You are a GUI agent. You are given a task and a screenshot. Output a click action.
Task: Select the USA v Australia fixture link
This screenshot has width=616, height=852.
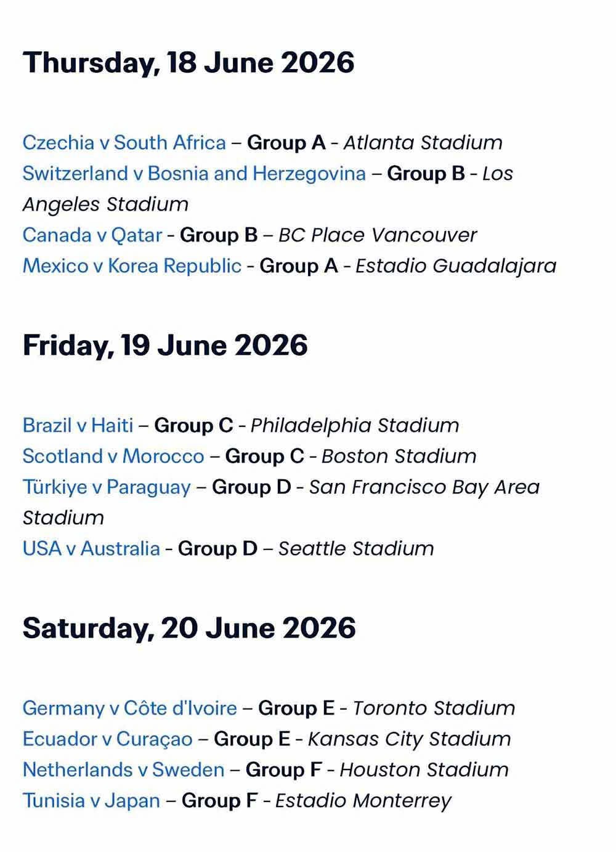(91, 549)
